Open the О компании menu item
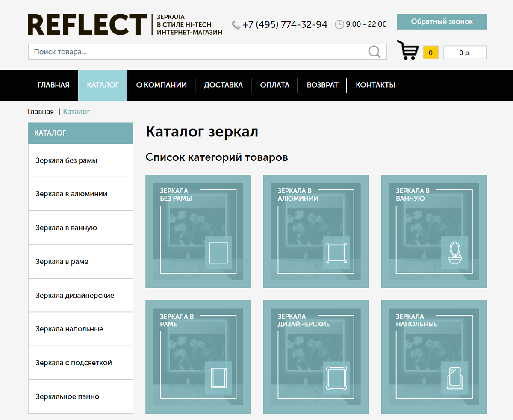Image resolution: width=513 pixels, height=420 pixels. point(161,85)
